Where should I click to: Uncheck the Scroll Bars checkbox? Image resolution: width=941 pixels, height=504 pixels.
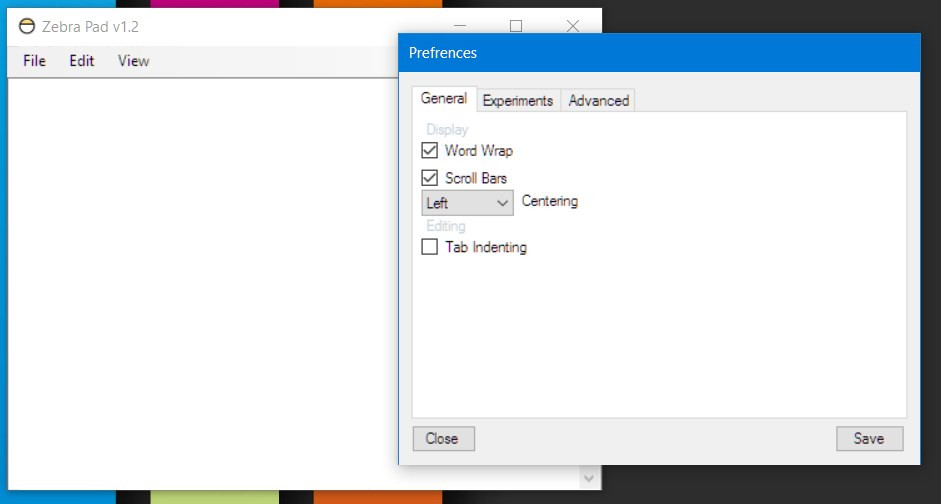430,178
